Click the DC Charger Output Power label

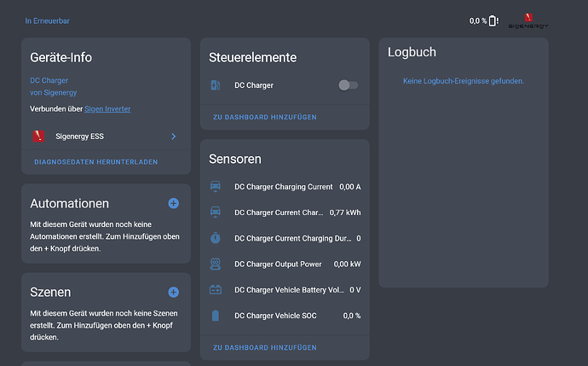pos(278,264)
